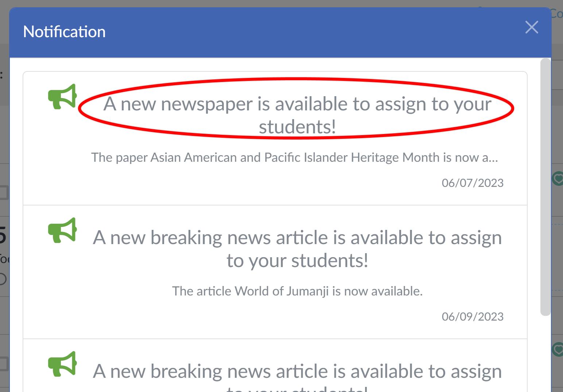
Task: Open the third breaking news notification title
Action: coord(297,377)
